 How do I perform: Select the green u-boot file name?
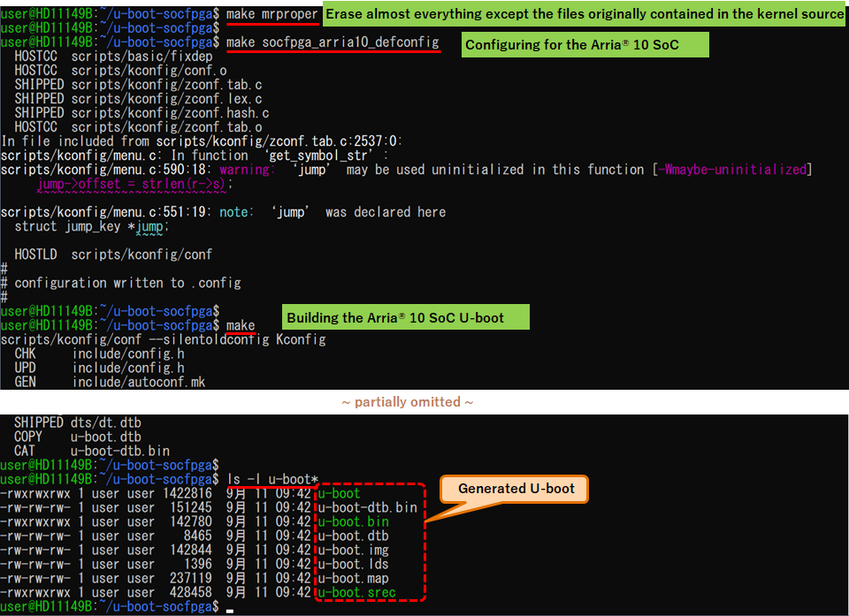tap(340, 493)
